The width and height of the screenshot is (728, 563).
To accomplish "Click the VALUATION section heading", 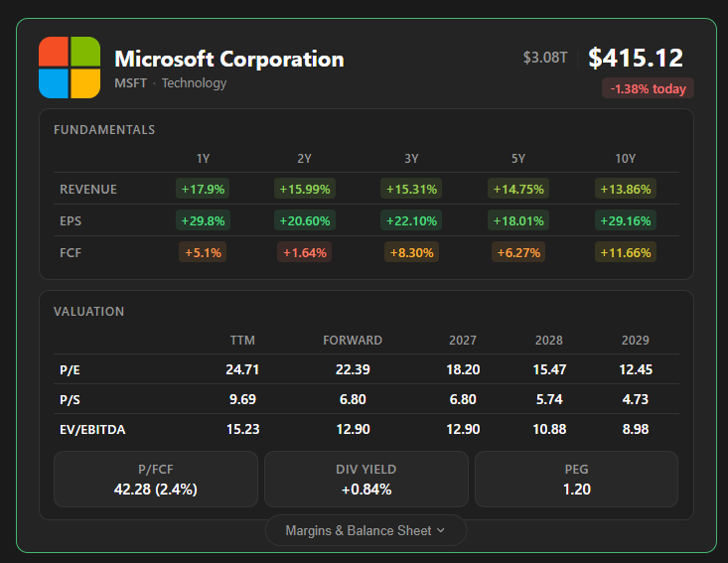I will coord(88,312).
